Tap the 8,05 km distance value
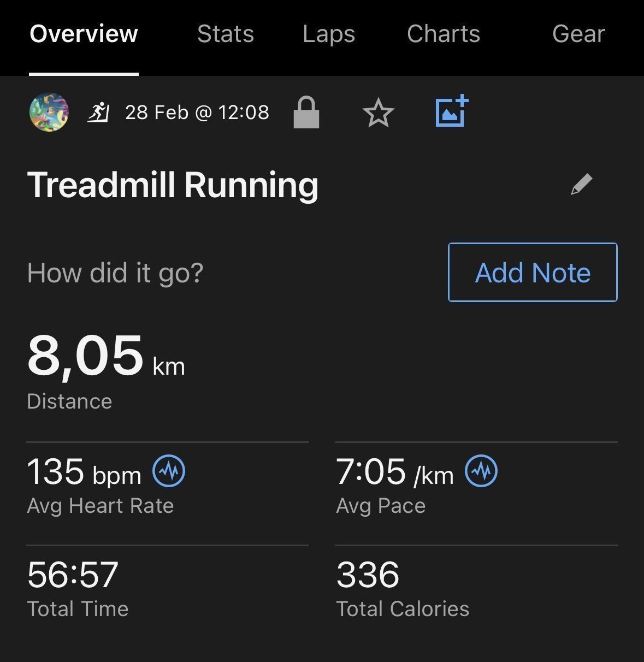The height and width of the screenshot is (662, 644). [x=106, y=356]
